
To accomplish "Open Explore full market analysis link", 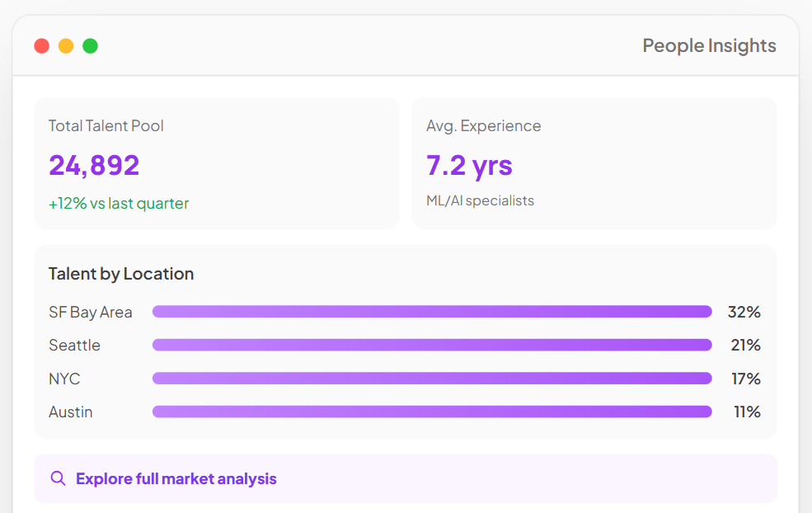I will coord(176,479).
